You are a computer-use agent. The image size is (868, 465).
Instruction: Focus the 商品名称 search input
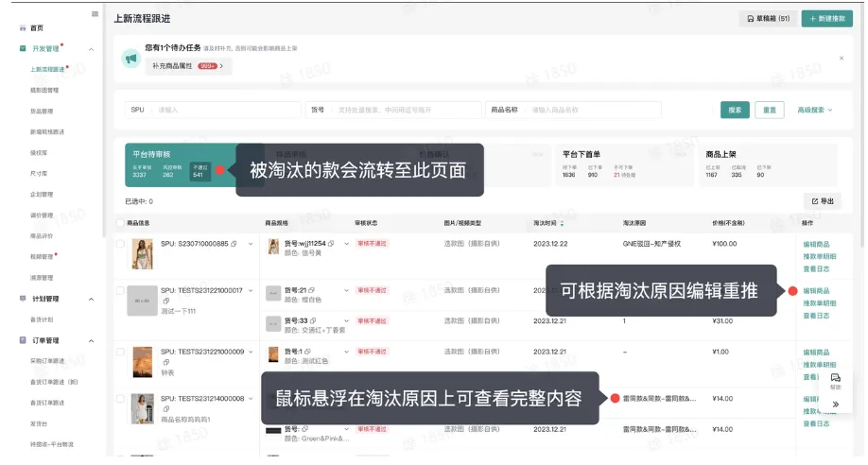point(573,111)
